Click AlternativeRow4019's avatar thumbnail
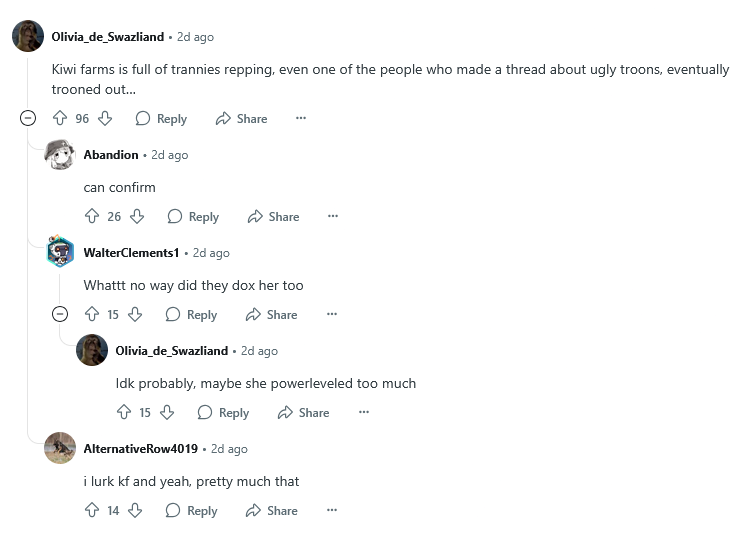Viewport: 743px width, 534px height. click(60, 448)
